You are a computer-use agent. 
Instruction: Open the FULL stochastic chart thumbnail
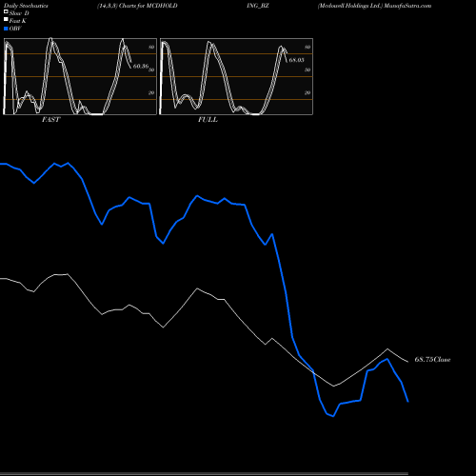tap(236, 76)
